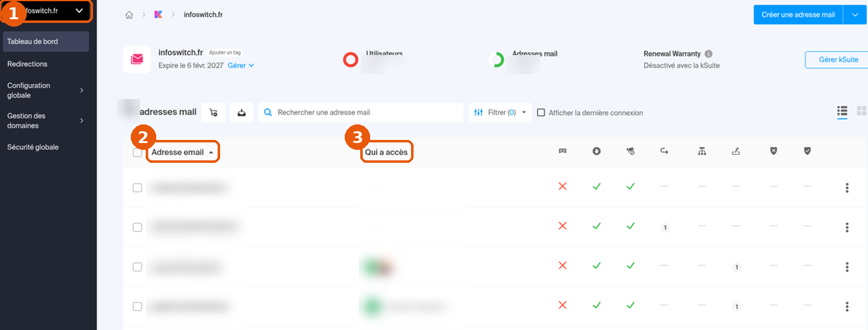This screenshot has height=330, width=868.
Task: Tick the fourth address row checkbox
Action: [x=138, y=306]
